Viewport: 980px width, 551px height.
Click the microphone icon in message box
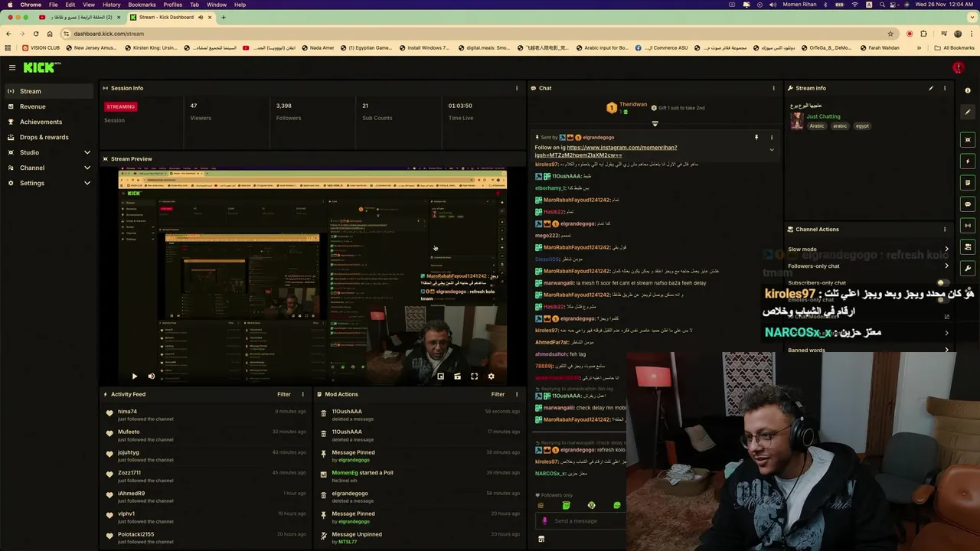pos(545,521)
